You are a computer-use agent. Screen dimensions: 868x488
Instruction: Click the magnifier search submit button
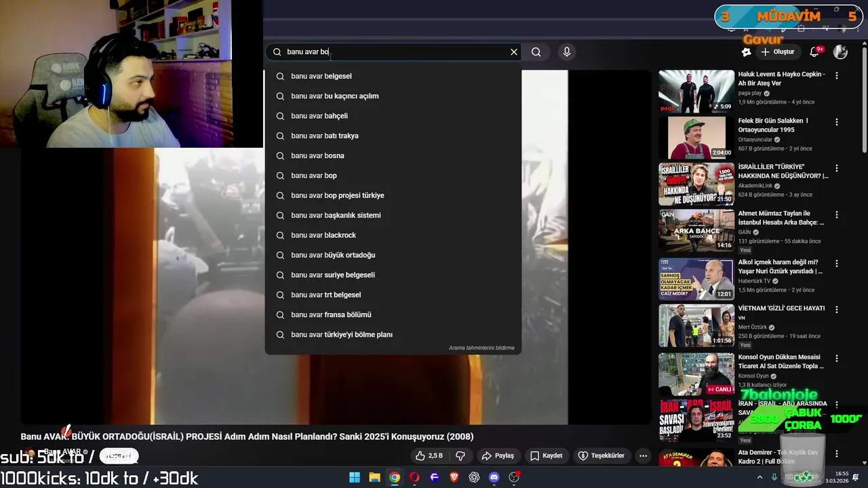point(536,52)
